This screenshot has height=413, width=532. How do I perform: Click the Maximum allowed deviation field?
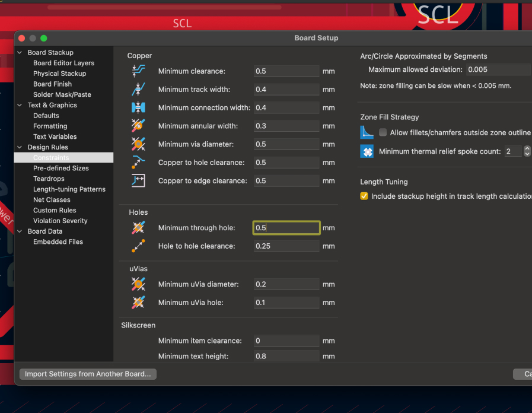[x=497, y=69]
